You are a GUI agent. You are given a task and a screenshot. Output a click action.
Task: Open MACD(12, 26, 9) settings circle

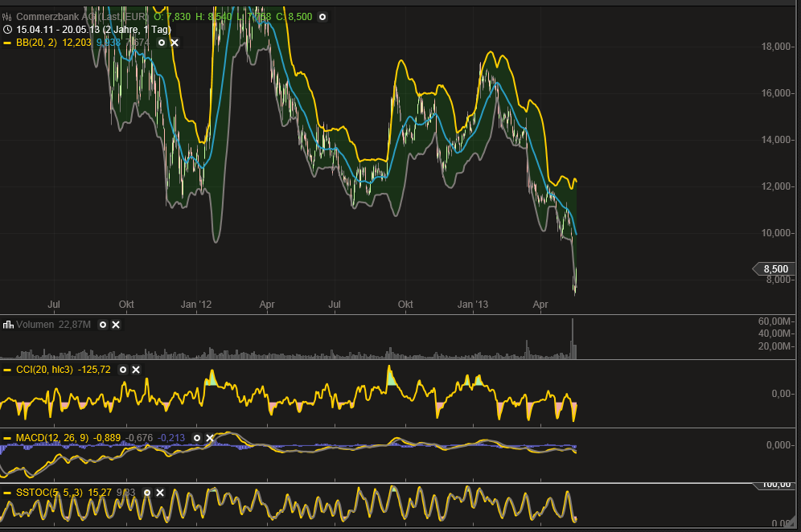[197, 438]
